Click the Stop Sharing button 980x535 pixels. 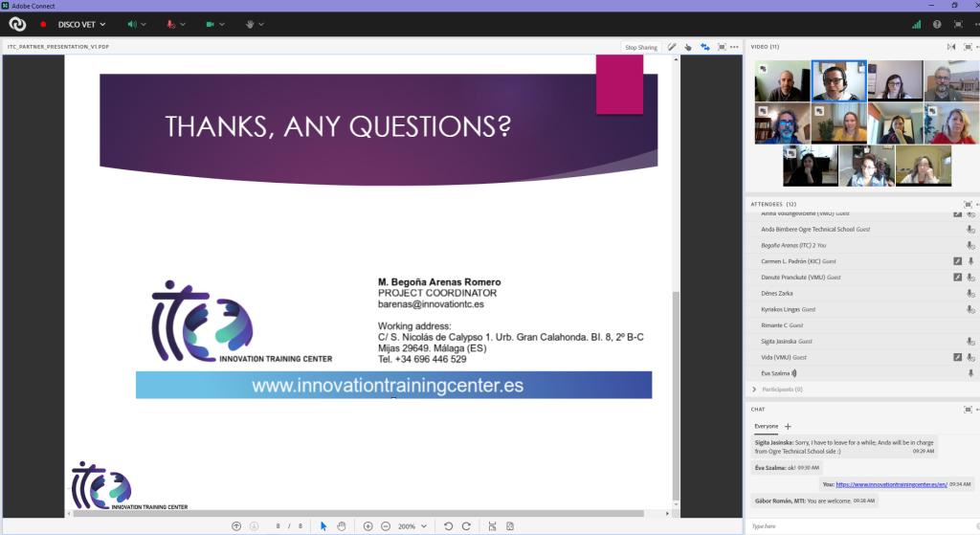click(x=640, y=47)
